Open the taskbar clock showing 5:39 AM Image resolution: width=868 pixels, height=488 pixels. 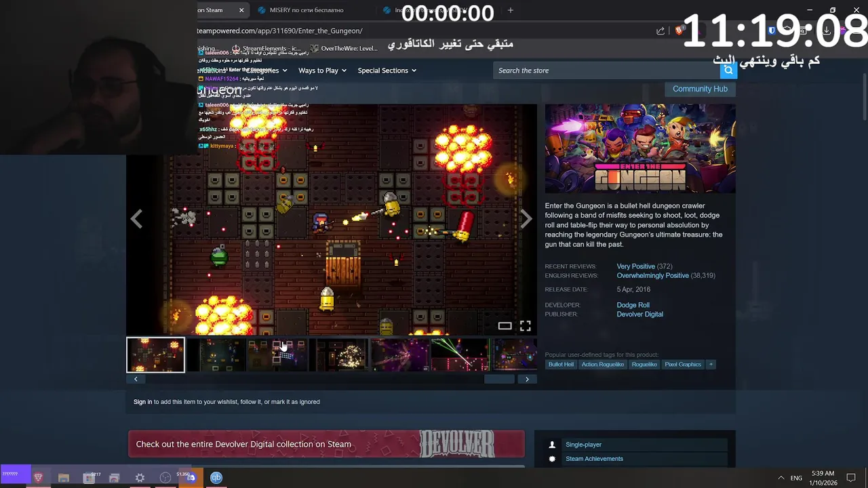823,478
